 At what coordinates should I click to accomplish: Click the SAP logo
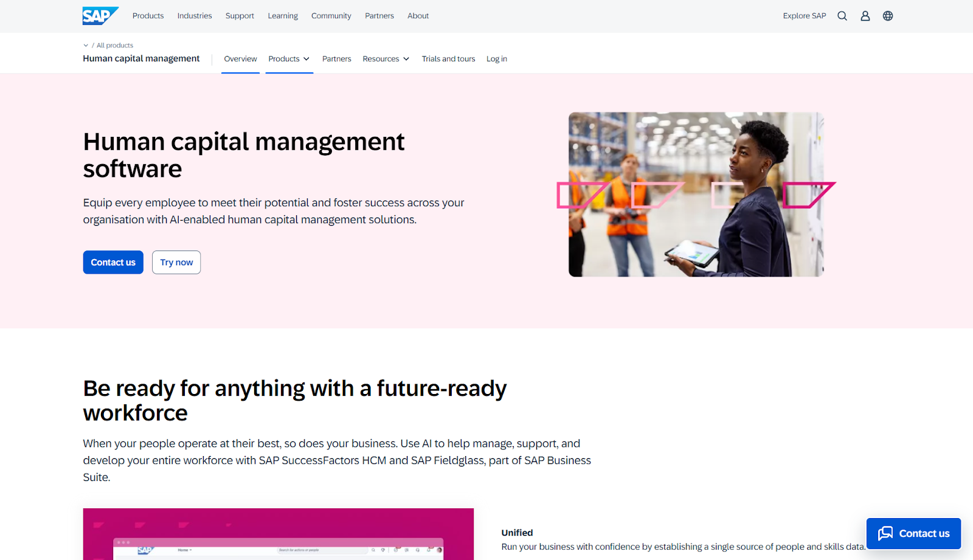pos(100,16)
